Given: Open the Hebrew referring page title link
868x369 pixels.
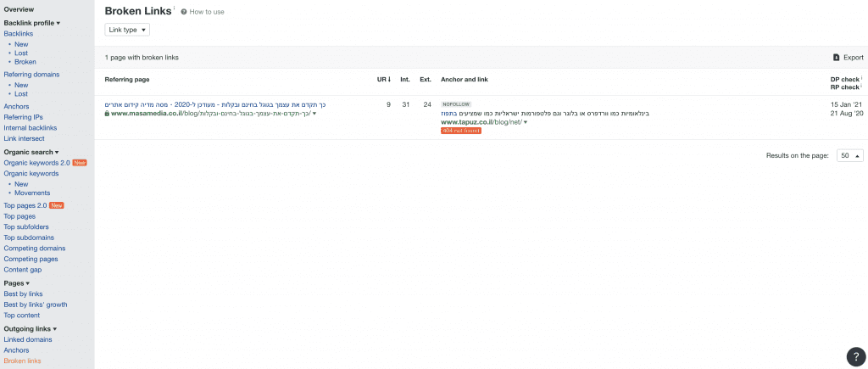Looking at the screenshot, I should (x=215, y=104).
